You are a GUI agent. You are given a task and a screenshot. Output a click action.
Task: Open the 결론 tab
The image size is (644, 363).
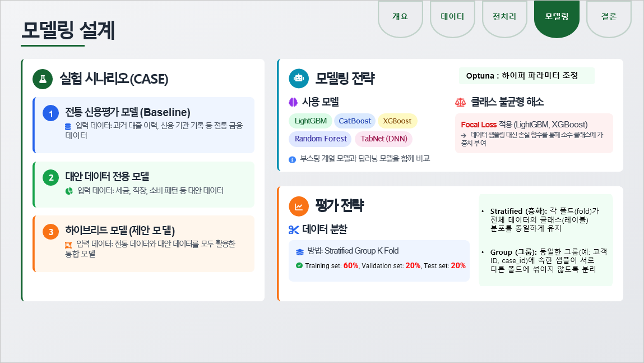[x=609, y=17]
